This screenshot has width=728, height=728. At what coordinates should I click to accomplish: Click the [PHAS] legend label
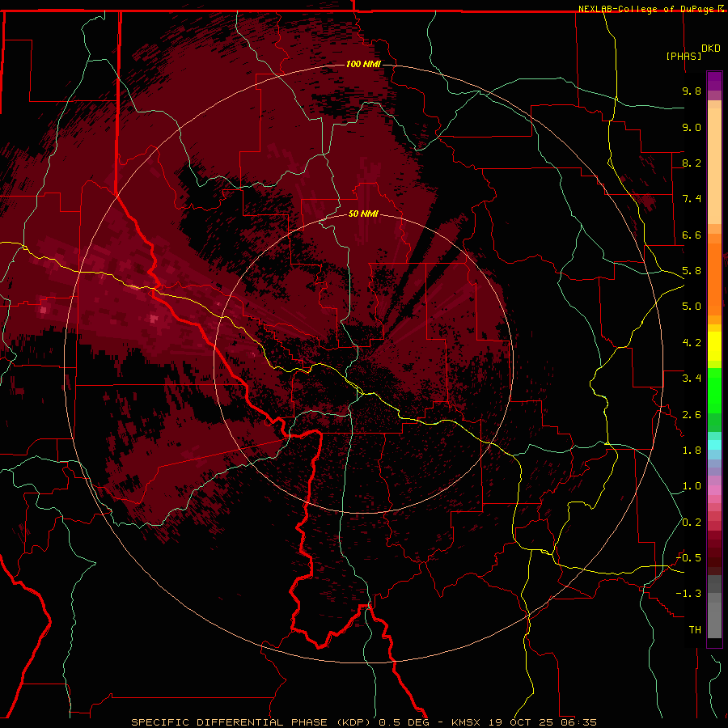[x=684, y=56]
